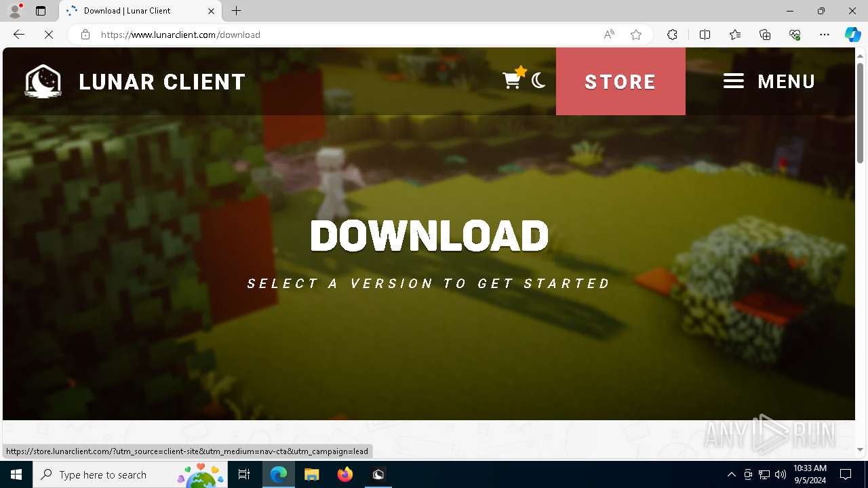Viewport: 868px width, 488px height.
Task: Add this page to favorites
Action: click(x=636, y=35)
